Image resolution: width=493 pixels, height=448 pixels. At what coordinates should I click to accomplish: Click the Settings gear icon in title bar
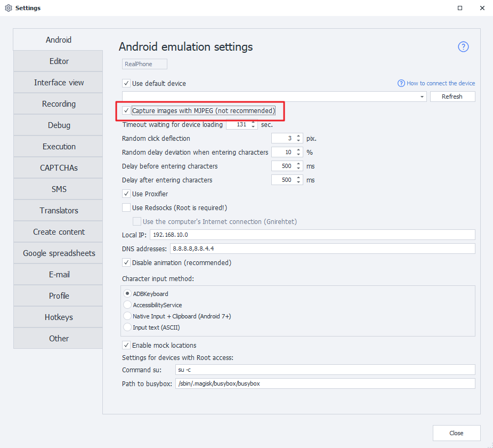coord(8,8)
